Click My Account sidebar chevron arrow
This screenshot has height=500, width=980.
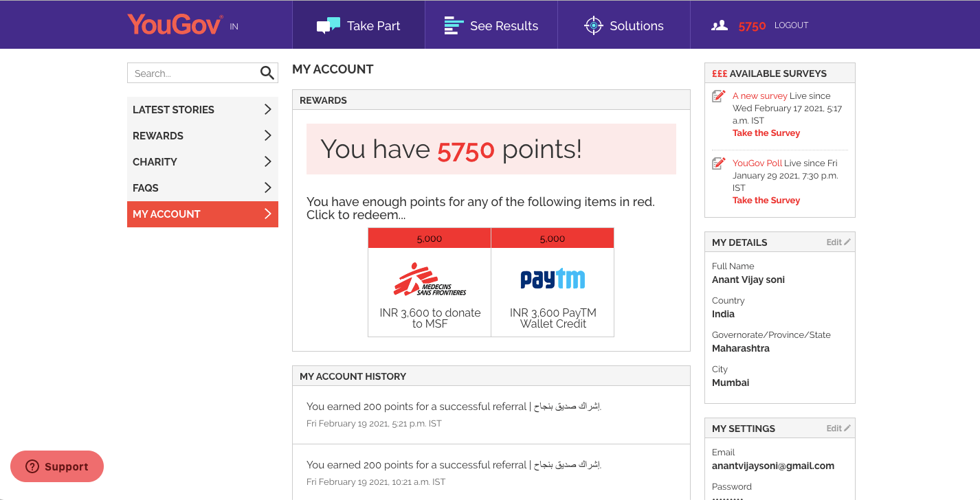[x=268, y=214]
